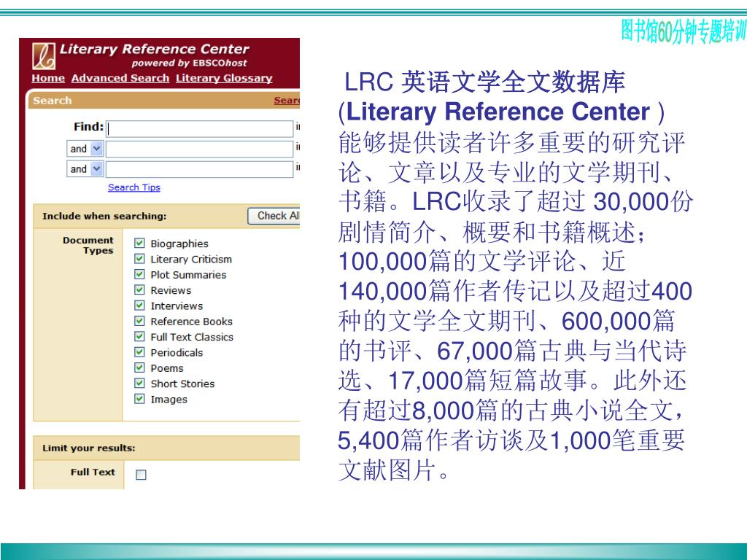Select the Search tab header
The height and width of the screenshot is (560, 747).
pyautogui.click(x=53, y=101)
